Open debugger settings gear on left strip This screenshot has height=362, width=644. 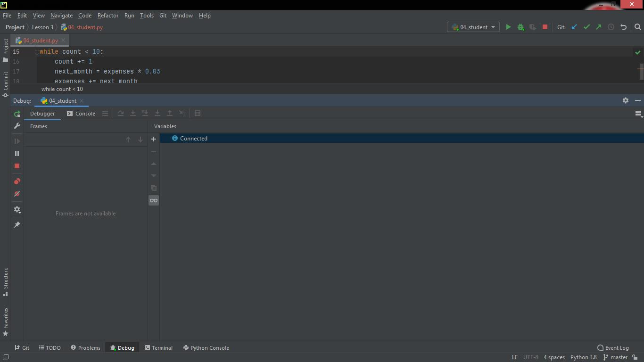pos(17,210)
